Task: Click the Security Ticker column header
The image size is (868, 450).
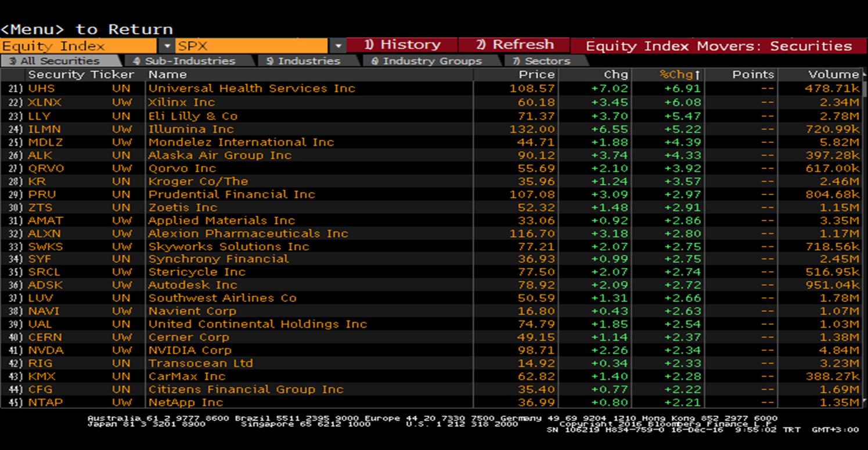Action: (x=81, y=74)
